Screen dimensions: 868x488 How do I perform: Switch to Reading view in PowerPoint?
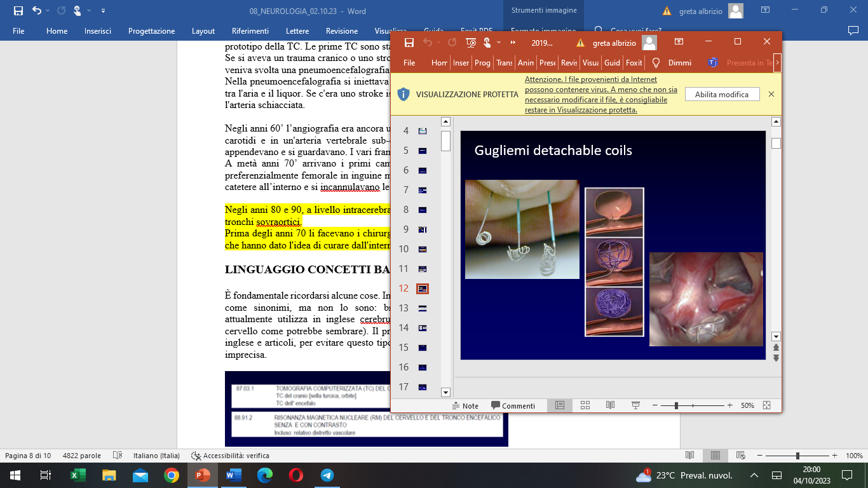(x=610, y=405)
